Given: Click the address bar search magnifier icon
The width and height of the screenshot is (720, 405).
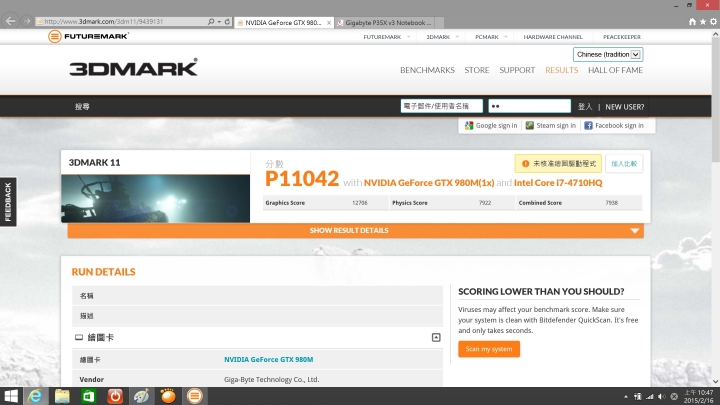Looking at the screenshot, I should click(x=211, y=22).
